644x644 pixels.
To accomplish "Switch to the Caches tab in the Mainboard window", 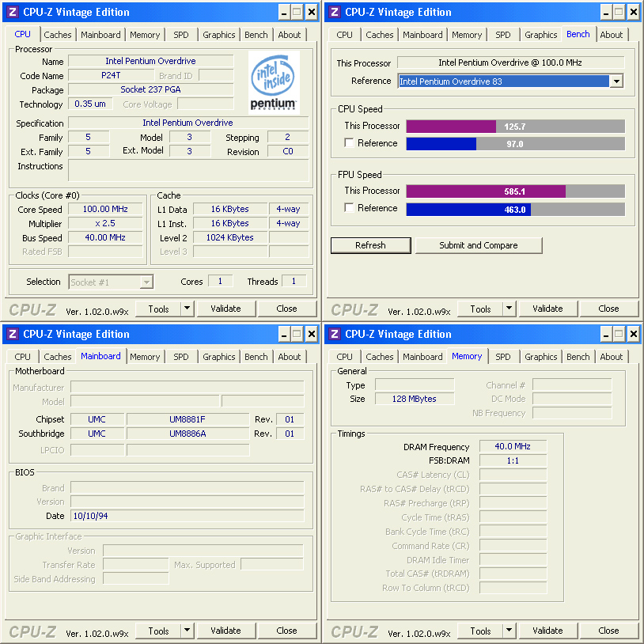I will 58,357.
